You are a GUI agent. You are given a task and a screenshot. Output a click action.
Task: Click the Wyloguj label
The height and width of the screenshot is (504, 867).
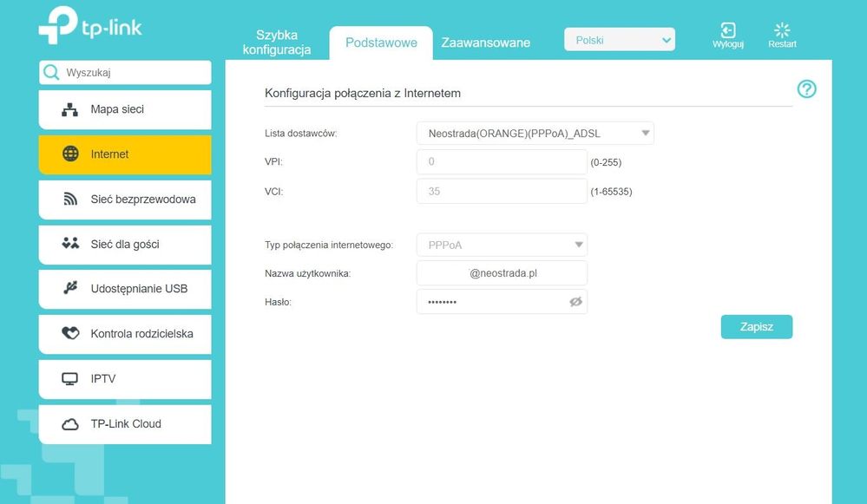[727, 44]
